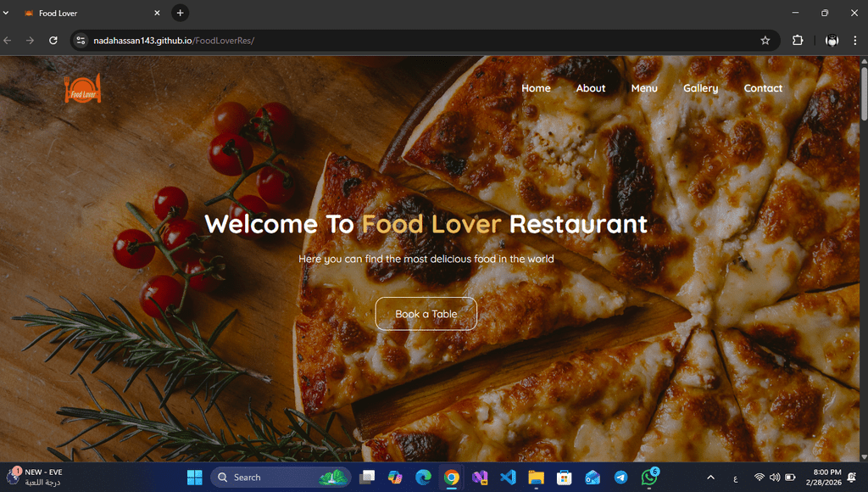This screenshot has width=868, height=492.
Task: Open a new tab with plus icon
Action: click(180, 13)
